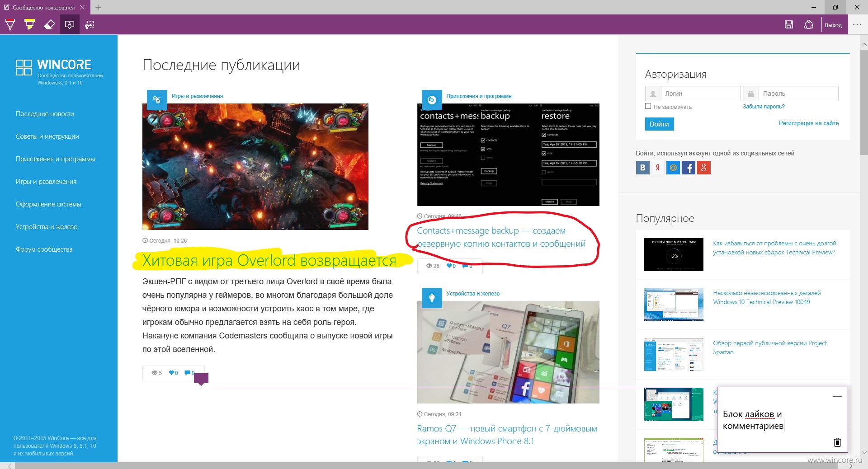The width and height of the screenshot is (868, 469).
Task: Open Приложения и программы category link above backup article
Action: pos(479,96)
